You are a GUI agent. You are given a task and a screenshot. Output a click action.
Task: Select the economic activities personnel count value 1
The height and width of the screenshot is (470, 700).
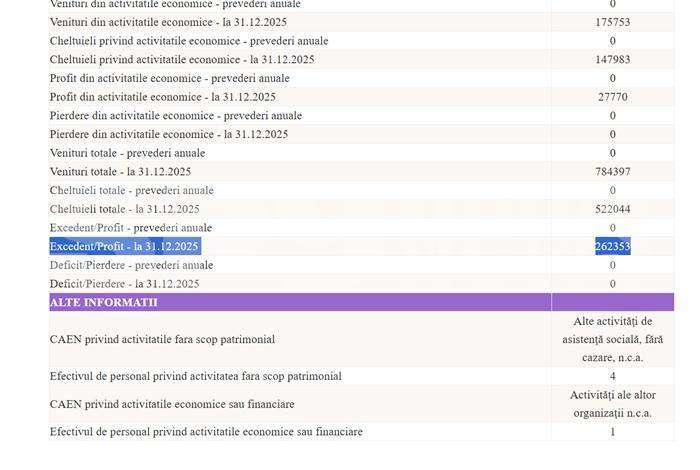tap(612, 433)
